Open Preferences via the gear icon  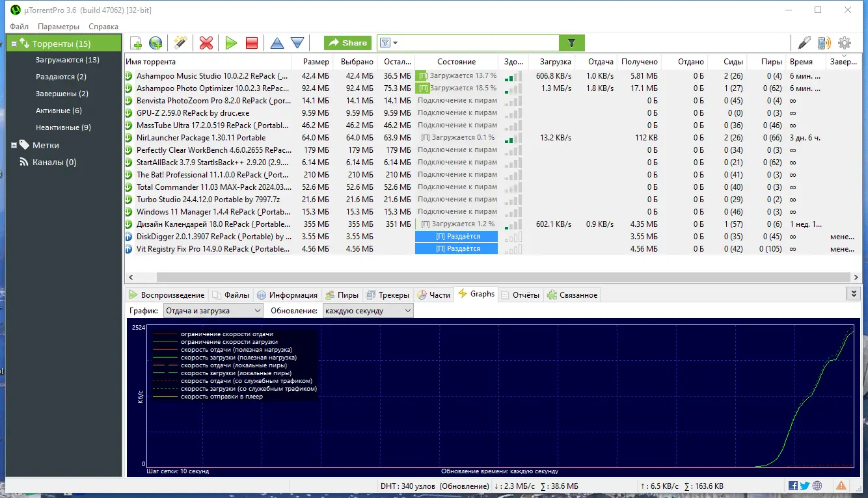click(x=845, y=43)
